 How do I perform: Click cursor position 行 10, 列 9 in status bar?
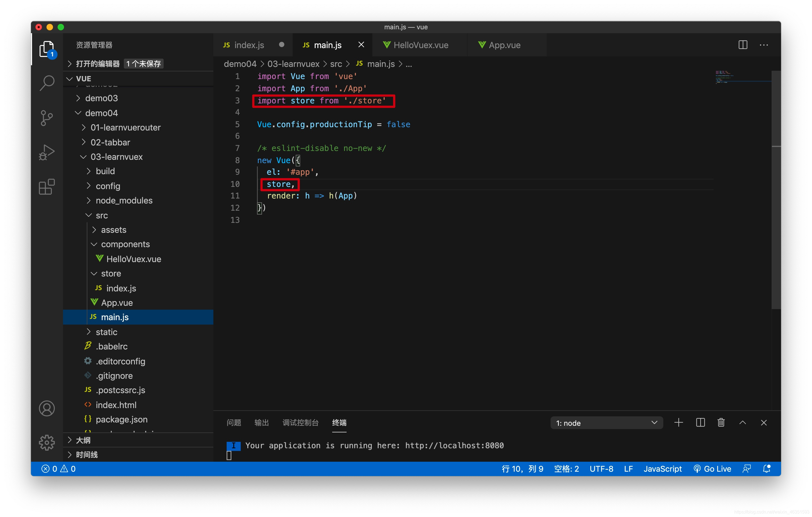pos(522,469)
